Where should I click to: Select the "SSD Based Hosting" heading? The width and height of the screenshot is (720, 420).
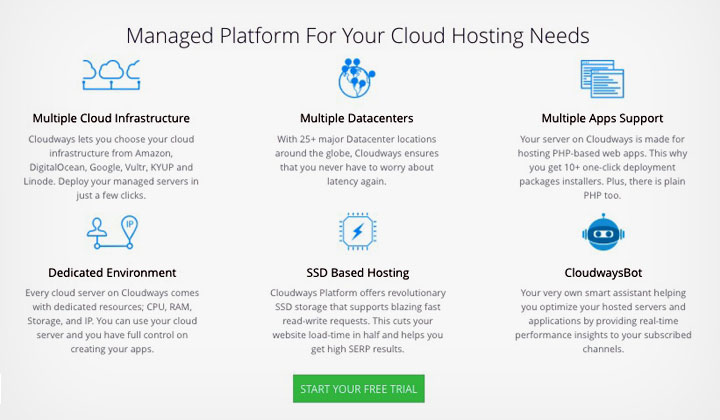click(358, 273)
